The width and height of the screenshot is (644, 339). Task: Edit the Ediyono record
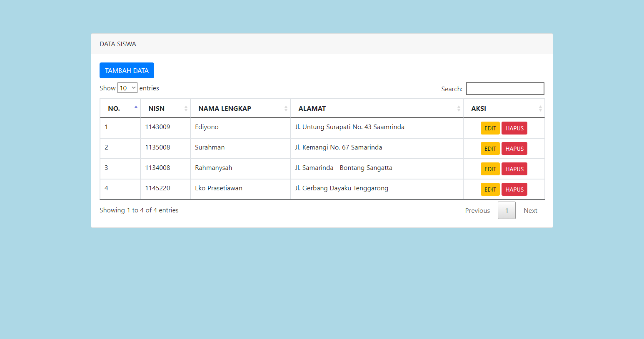point(490,128)
